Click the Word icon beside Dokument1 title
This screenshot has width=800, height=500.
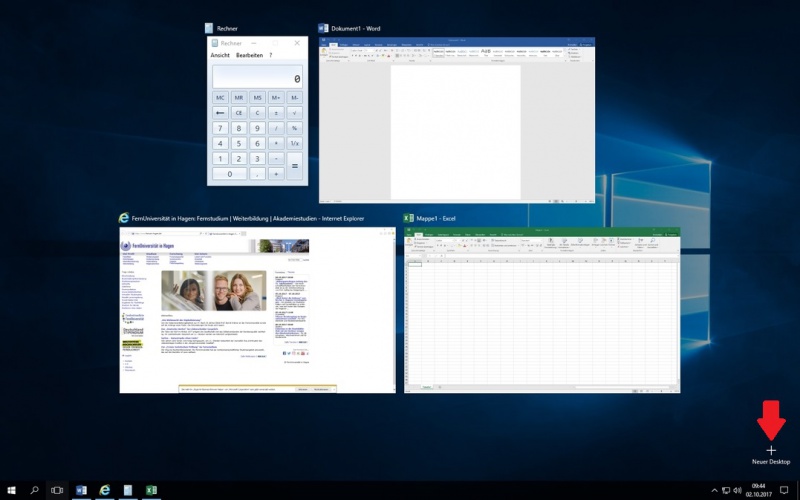tap(323, 29)
